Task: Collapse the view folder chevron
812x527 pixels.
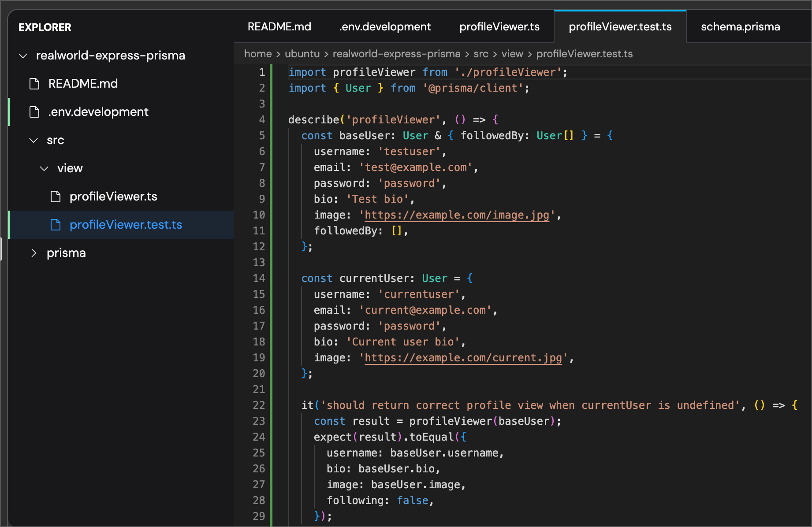Action: click(x=44, y=168)
